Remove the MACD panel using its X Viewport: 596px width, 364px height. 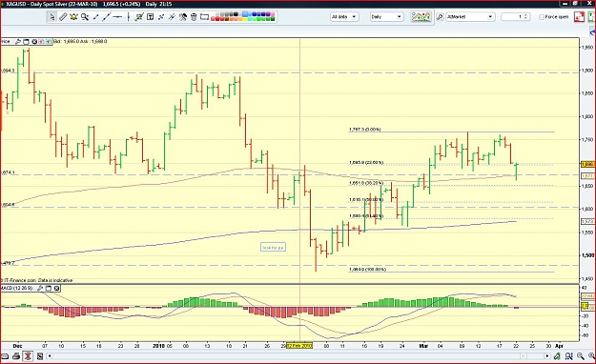click(56, 288)
